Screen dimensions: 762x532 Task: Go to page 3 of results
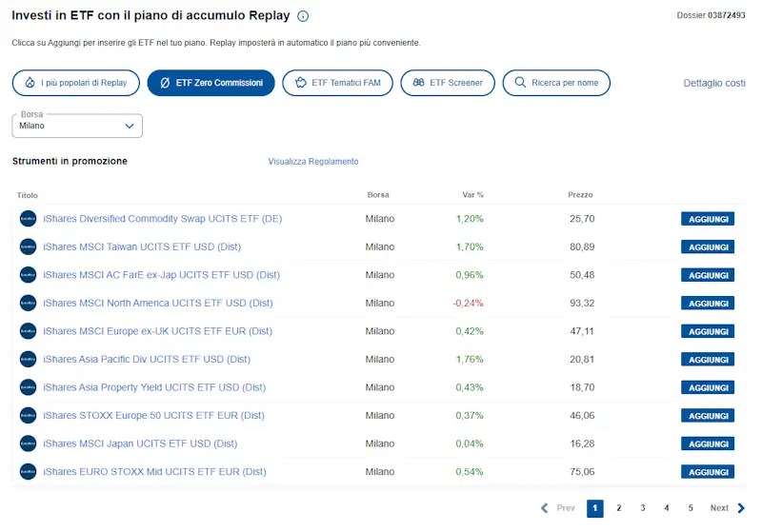click(643, 508)
